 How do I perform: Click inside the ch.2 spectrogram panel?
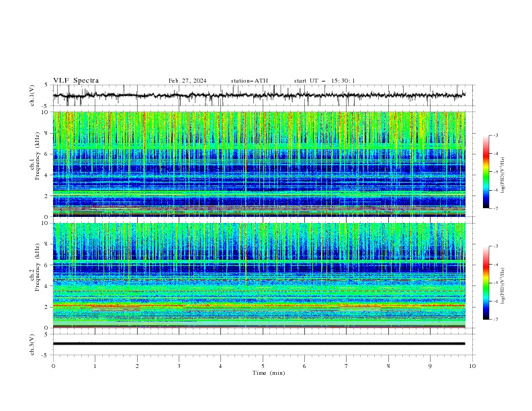click(x=259, y=275)
